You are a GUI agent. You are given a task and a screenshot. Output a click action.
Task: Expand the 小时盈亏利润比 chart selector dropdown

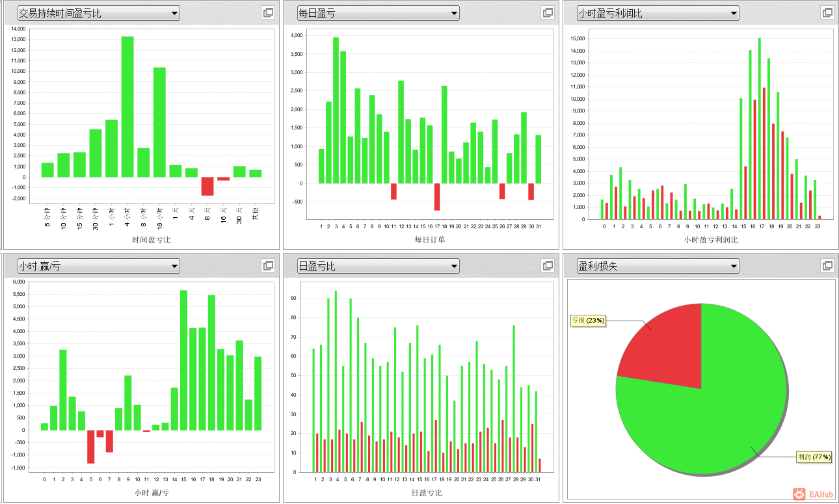pyautogui.click(x=658, y=13)
